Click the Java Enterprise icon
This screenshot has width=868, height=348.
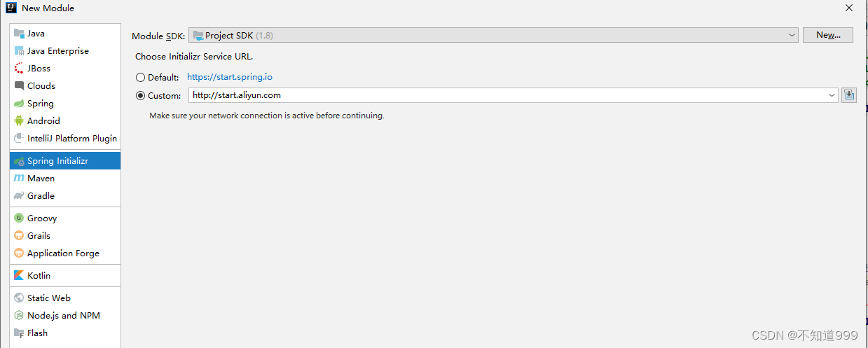click(x=19, y=51)
